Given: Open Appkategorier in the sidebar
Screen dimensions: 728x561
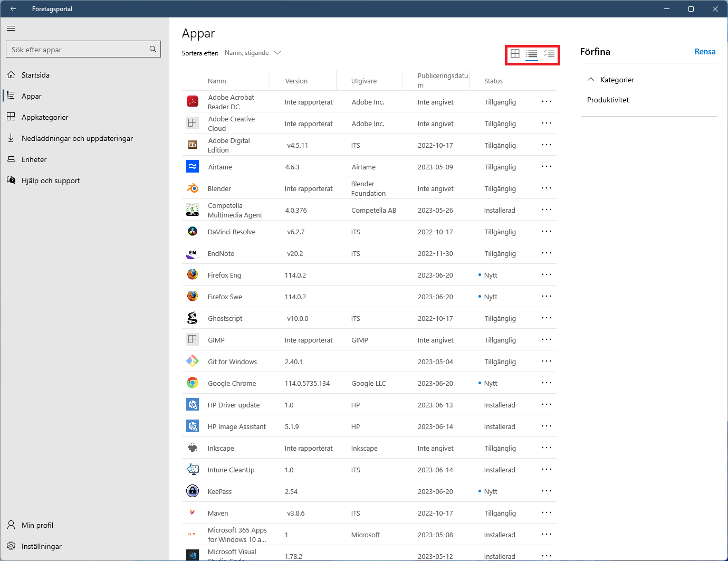Looking at the screenshot, I should tap(84, 117).
